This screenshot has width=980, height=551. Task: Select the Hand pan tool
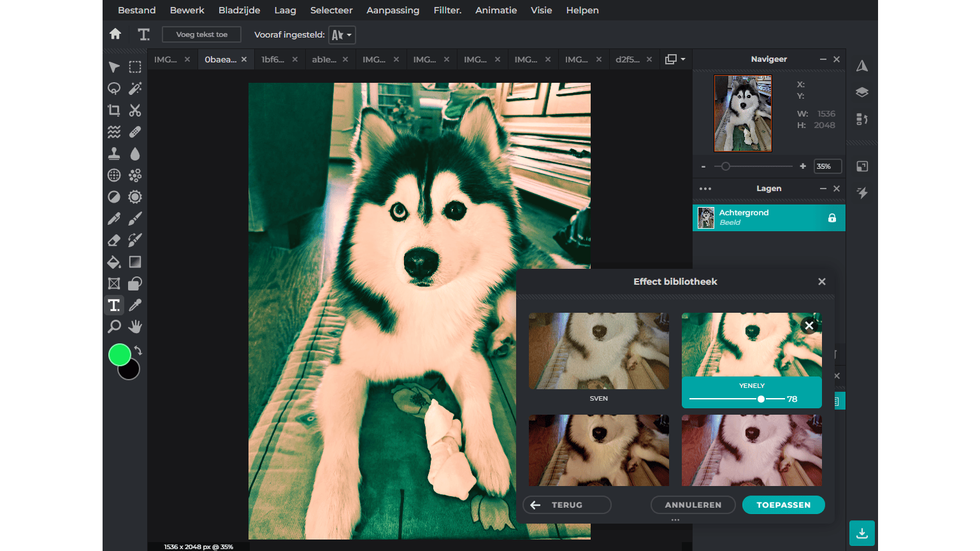pyautogui.click(x=135, y=327)
